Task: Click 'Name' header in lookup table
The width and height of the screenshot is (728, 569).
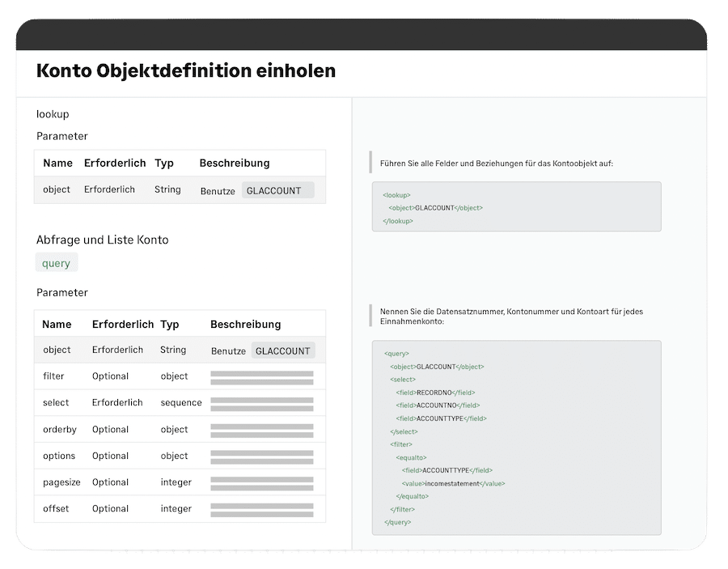Action: tap(57, 163)
